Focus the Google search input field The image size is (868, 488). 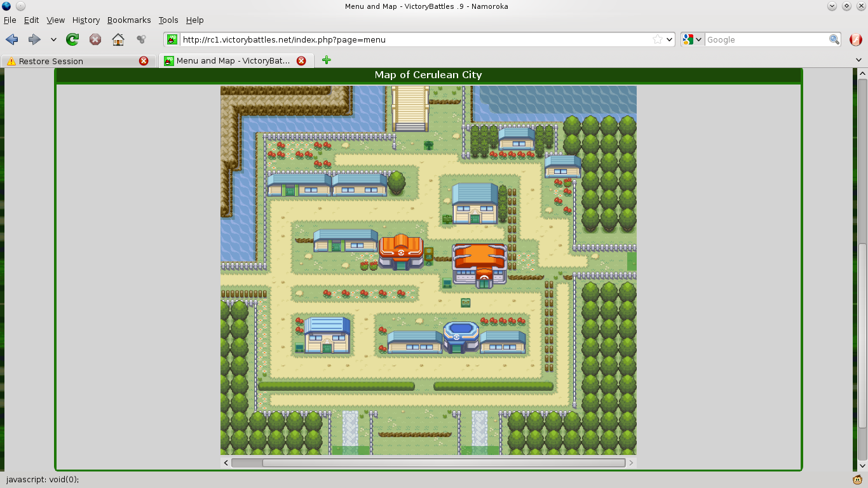tap(766, 39)
